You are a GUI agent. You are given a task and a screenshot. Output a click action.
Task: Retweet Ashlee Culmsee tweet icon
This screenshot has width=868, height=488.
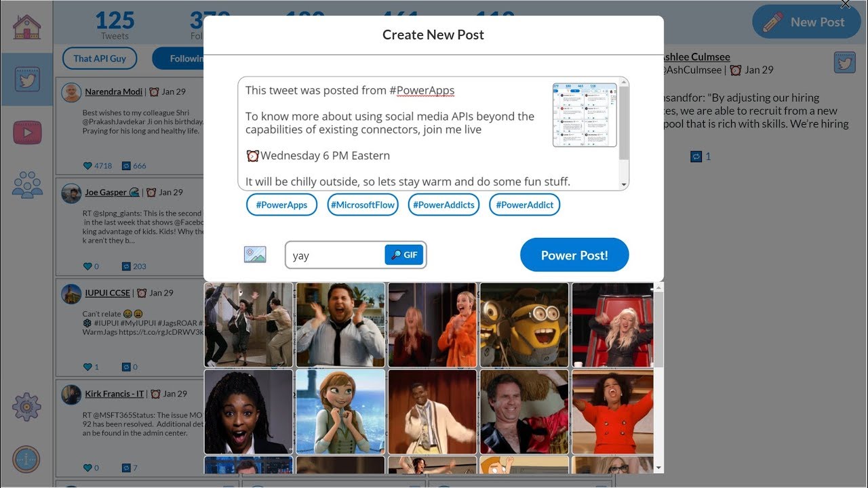tap(696, 157)
